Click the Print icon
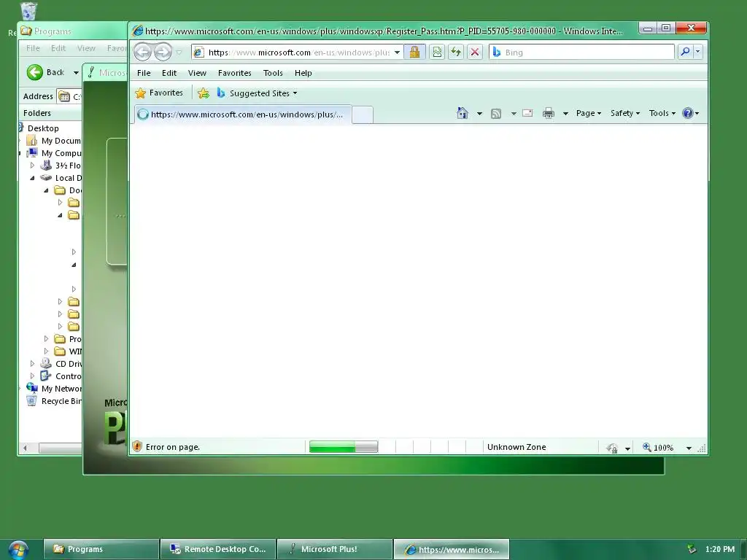This screenshot has width=747, height=560. point(549,113)
